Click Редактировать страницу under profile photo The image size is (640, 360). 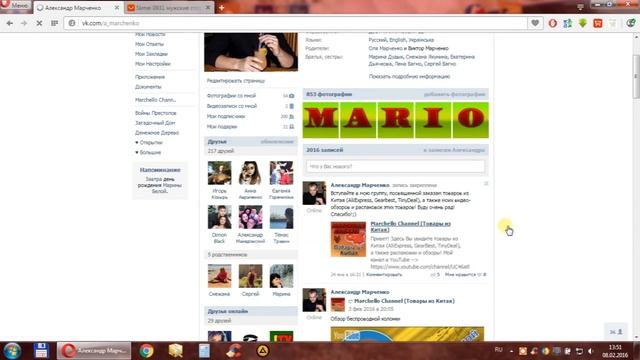pos(236,81)
